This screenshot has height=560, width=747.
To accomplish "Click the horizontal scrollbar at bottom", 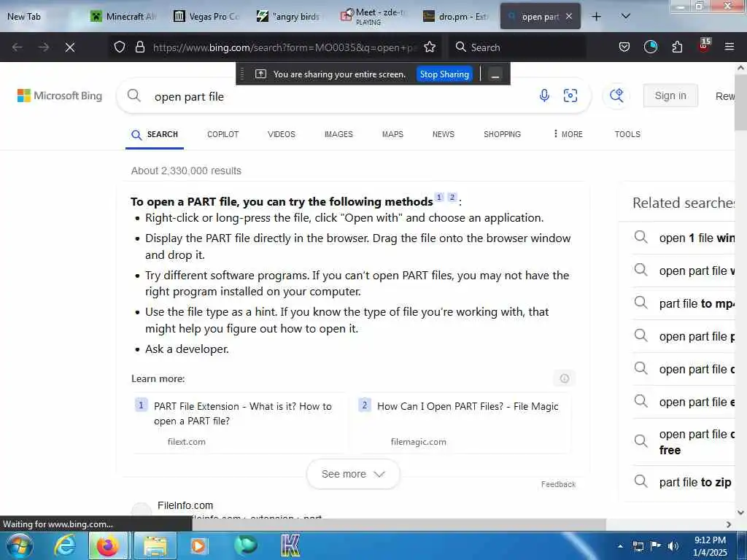I will (x=399, y=524).
